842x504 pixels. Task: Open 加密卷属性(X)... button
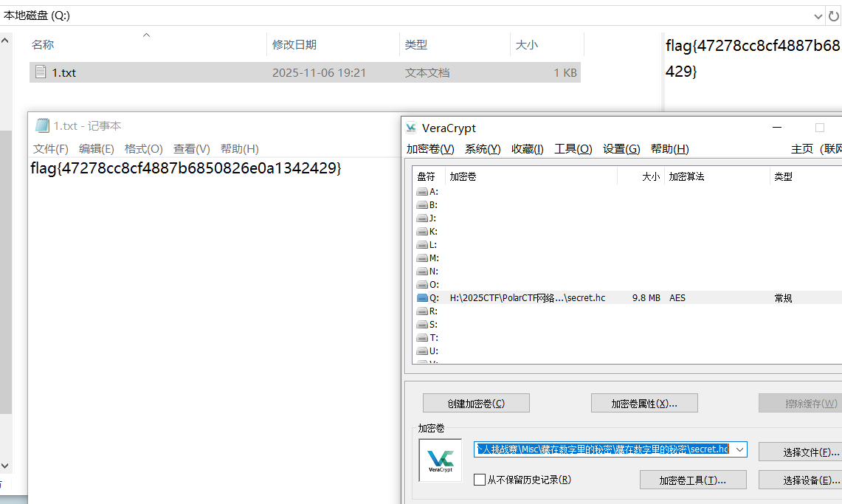click(x=644, y=403)
